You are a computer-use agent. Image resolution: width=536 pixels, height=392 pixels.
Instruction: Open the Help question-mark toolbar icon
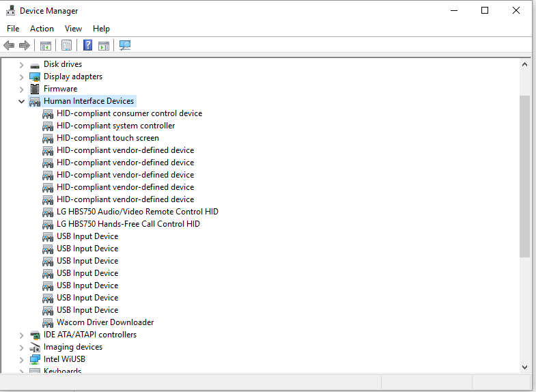click(x=88, y=45)
